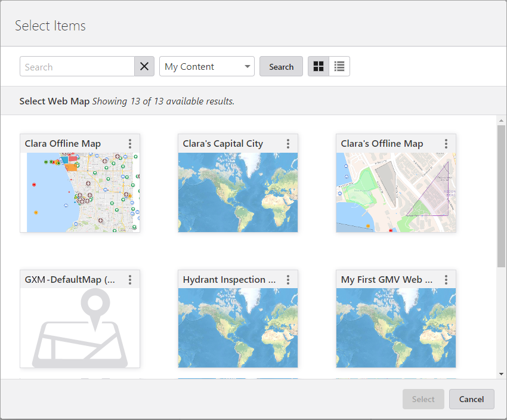Select the Hydrant Inspection map thumbnail
The height and width of the screenshot is (420, 507).
point(238,328)
